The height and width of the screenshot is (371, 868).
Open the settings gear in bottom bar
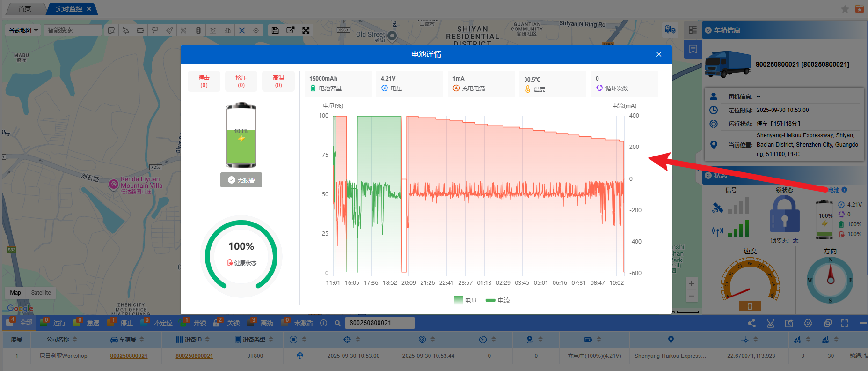pyautogui.click(x=808, y=323)
